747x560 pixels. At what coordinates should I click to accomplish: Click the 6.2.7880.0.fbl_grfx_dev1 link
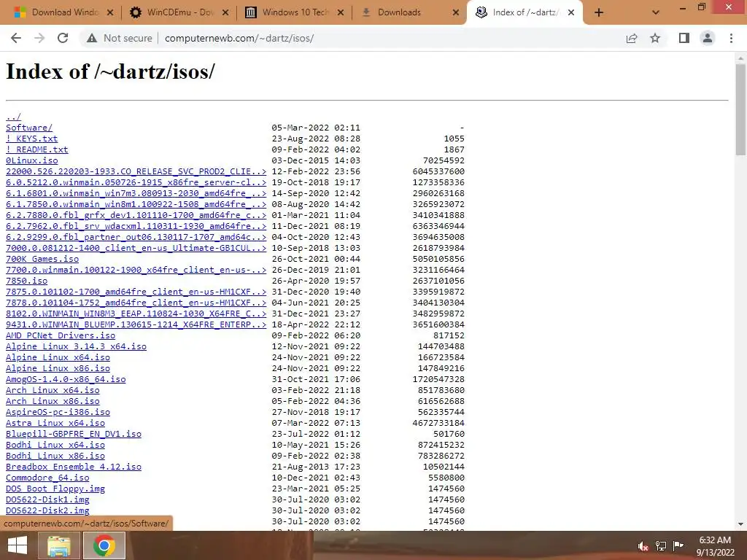pos(136,215)
